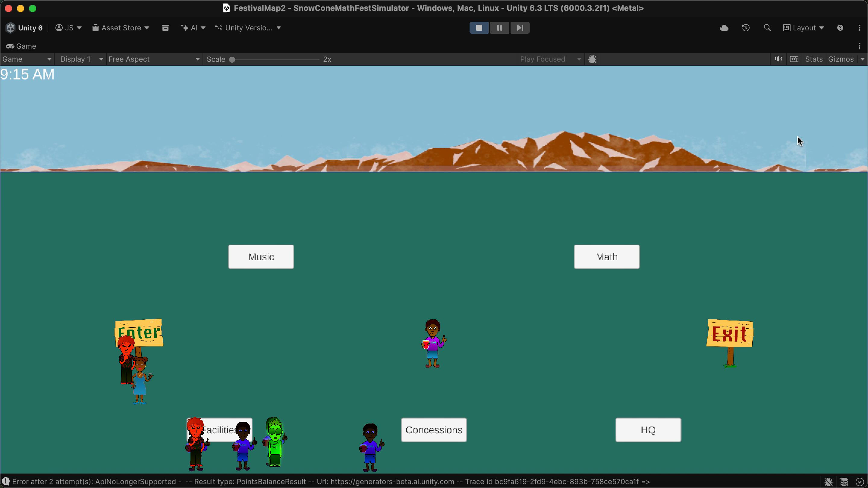Open the Free Aspect dropdown

pyautogui.click(x=154, y=59)
